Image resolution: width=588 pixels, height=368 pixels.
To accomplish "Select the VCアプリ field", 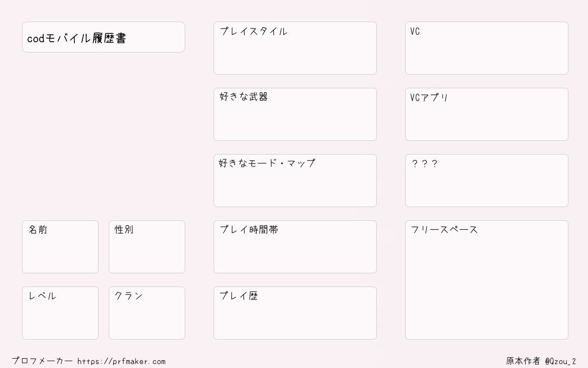I will 487,114.
